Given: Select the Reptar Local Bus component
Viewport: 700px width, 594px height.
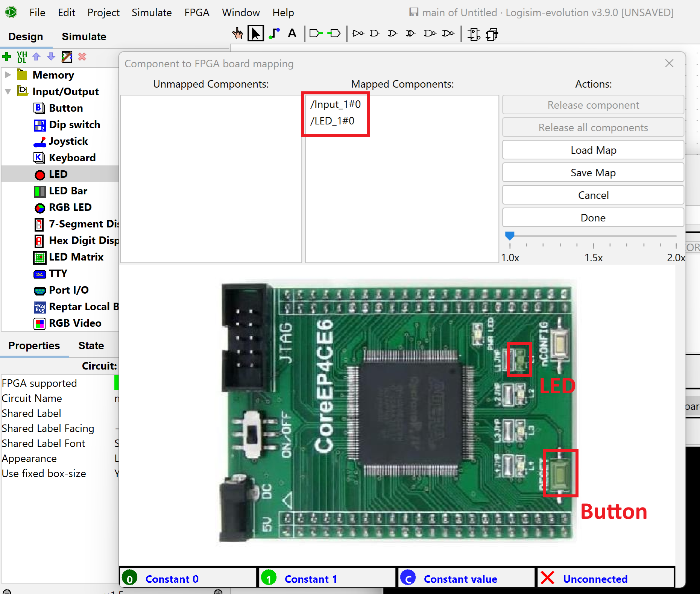Looking at the screenshot, I should (76, 307).
